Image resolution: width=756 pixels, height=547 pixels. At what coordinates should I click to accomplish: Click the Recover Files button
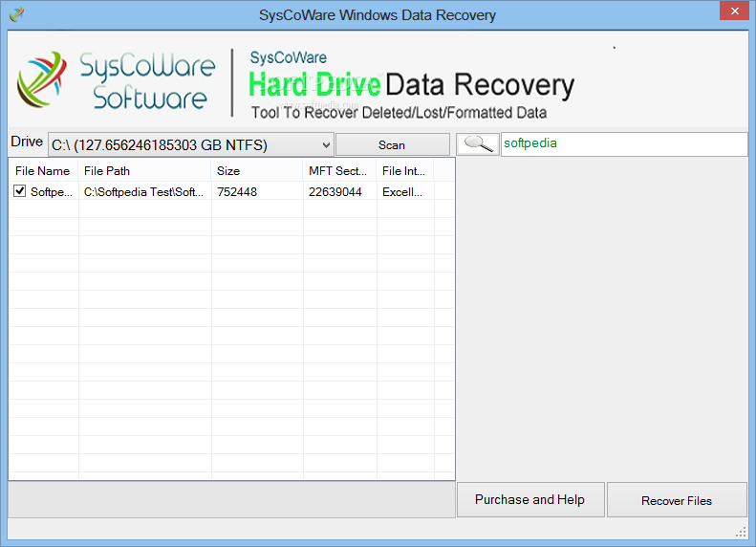coord(677,500)
